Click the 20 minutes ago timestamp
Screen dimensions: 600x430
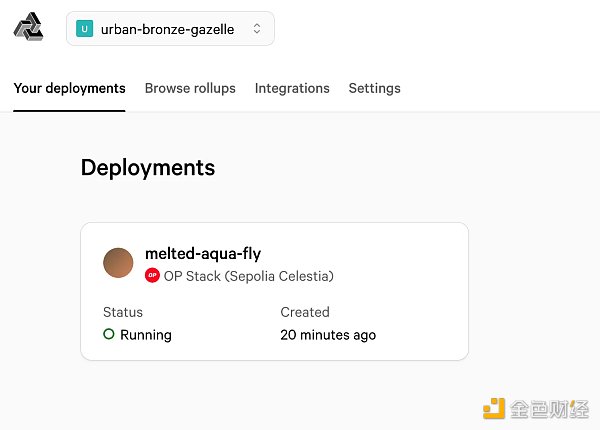tap(328, 335)
